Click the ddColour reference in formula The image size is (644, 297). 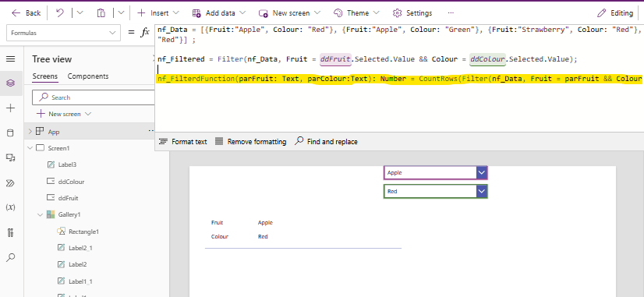(487, 59)
